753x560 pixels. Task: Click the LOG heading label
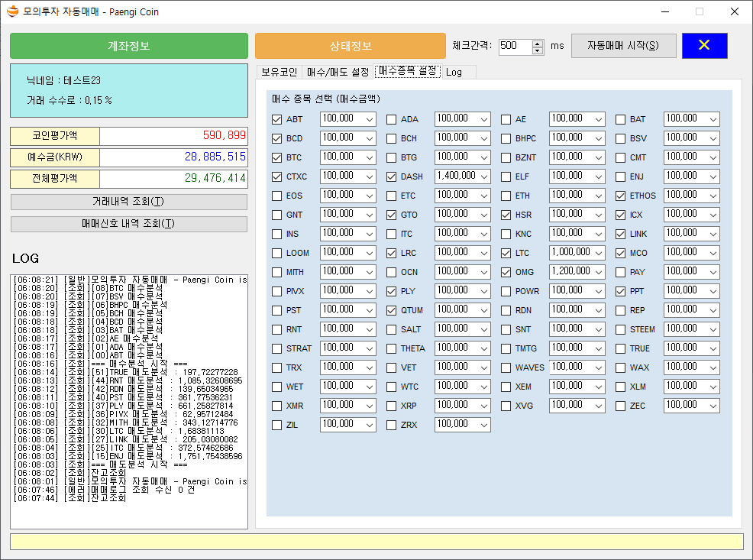(25, 258)
